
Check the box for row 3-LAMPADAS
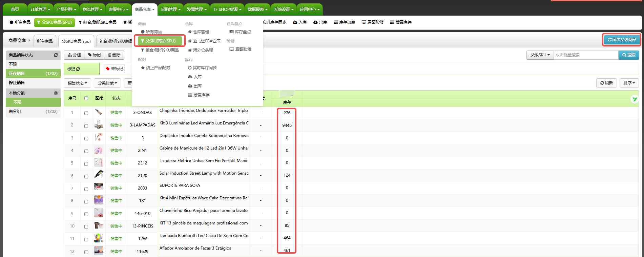86,126
